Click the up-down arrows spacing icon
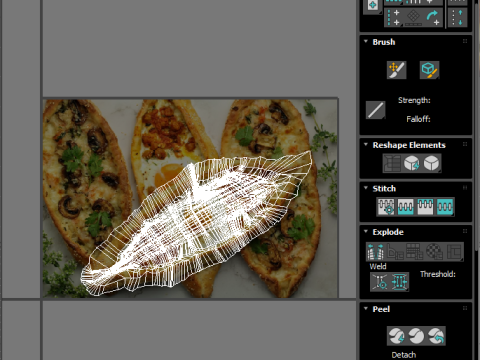The width and height of the screenshot is (480, 360). [x=457, y=17]
